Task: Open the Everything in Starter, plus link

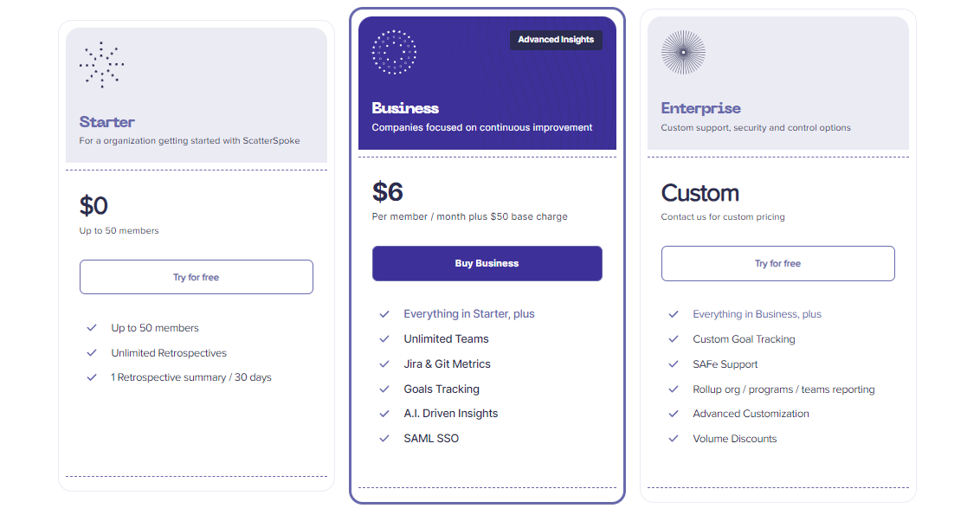Action: click(469, 314)
